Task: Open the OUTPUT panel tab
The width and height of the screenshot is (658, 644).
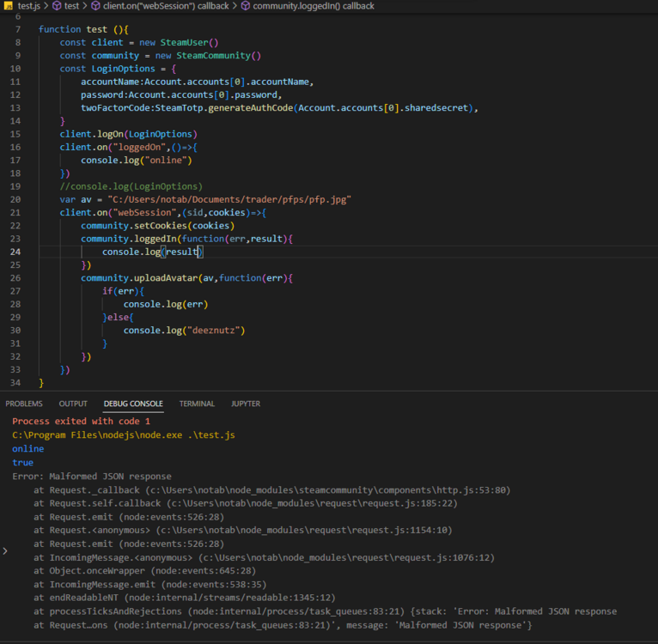Action: [73, 404]
